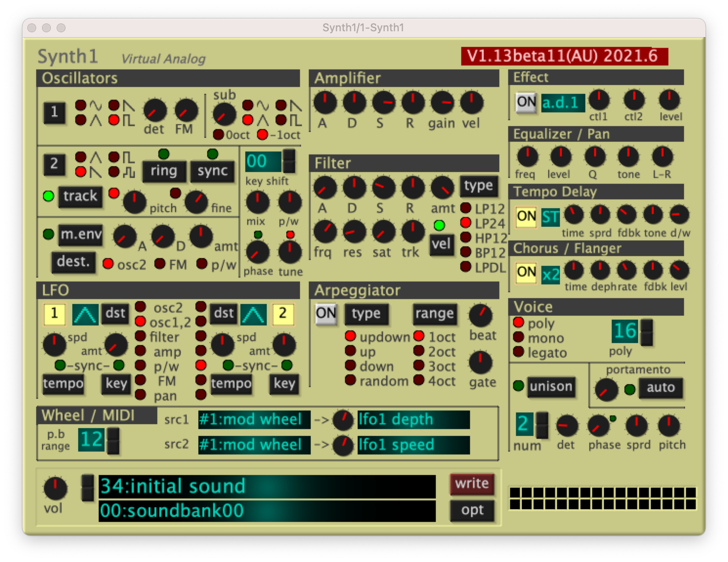Select sub oscillator triangle waveform LED

(248, 120)
